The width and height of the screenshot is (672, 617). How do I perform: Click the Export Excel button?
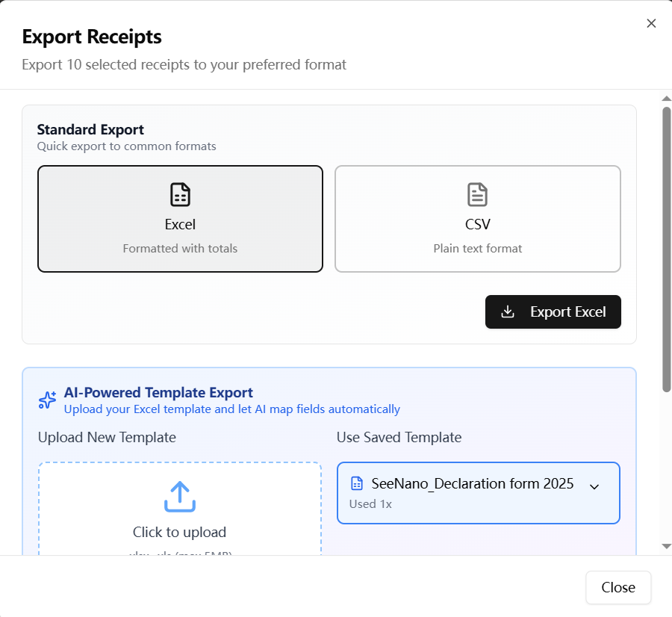click(x=553, y=312)
